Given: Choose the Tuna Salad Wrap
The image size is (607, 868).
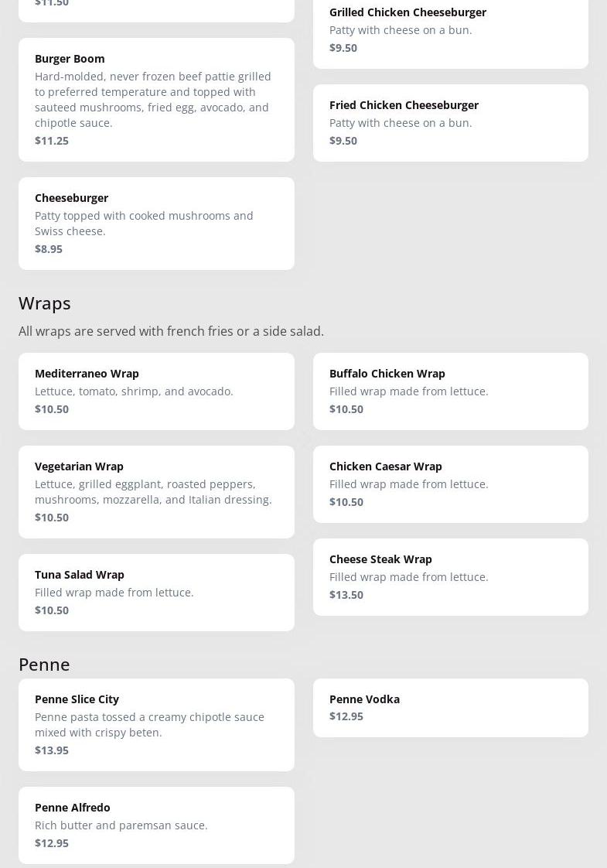Looking at the screenshot, I should [156, 592].
